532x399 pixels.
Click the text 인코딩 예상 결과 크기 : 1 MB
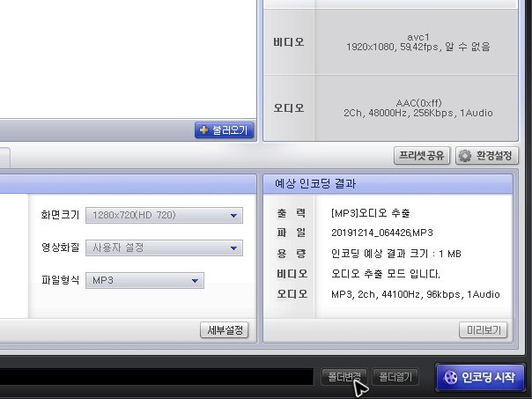click(x=396, y=254)
